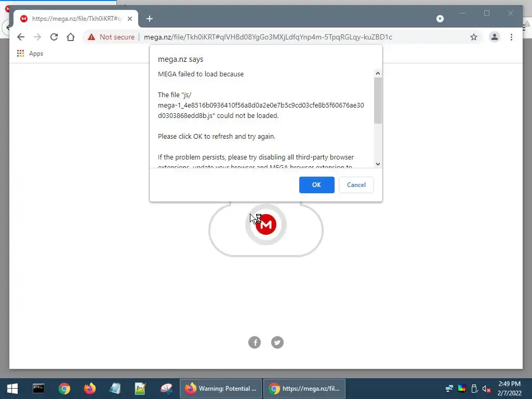The image size is (532, 399).
Task: Open the notepad-style taskbar icon
Action: 115,389
